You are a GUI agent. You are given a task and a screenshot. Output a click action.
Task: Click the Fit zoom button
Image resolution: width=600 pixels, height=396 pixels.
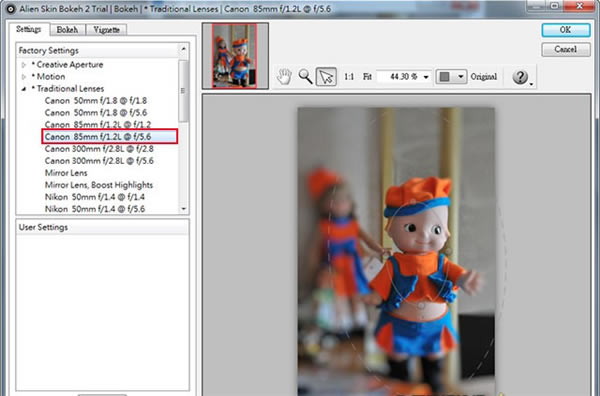[367, 77]
